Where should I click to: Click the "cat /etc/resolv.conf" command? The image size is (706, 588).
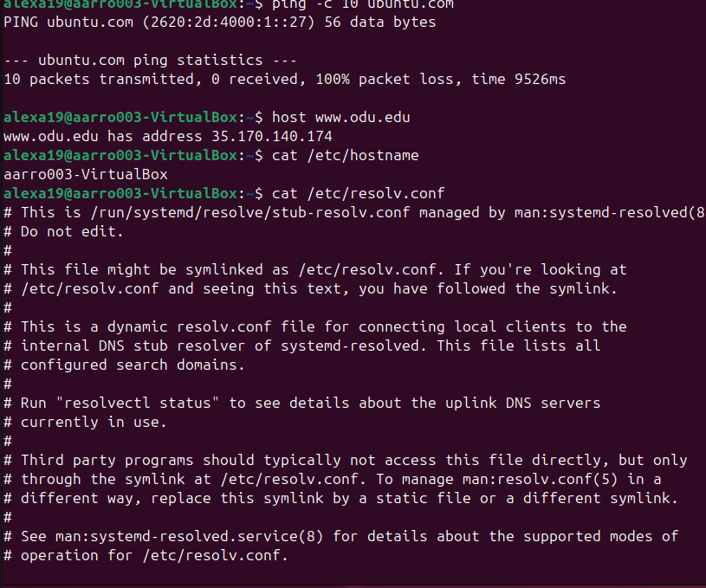point(358,193)
